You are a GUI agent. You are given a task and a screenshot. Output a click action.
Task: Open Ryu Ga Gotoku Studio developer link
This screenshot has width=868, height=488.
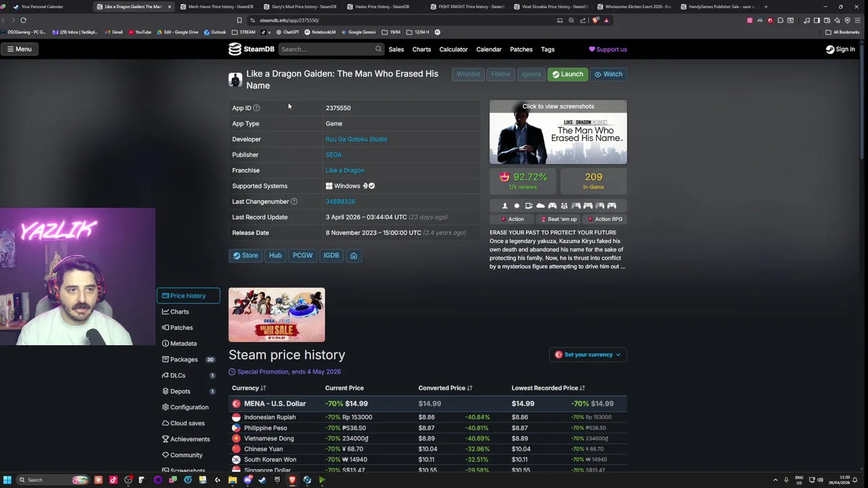(356, 139)
